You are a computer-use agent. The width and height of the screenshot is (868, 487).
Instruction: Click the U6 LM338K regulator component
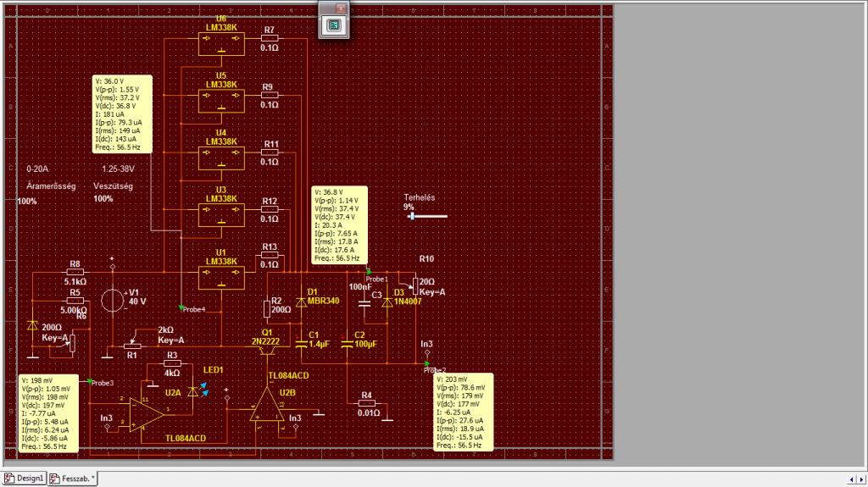pos(221,44)
